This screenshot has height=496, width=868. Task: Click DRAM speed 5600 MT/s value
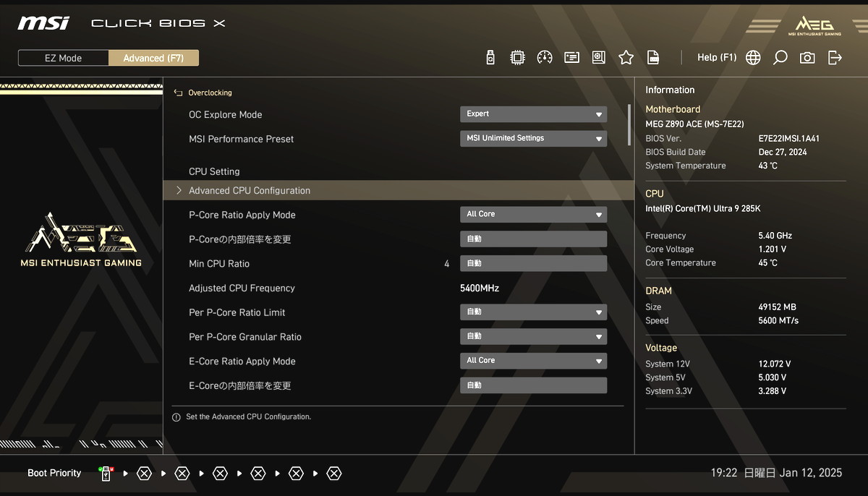(779, 321)
